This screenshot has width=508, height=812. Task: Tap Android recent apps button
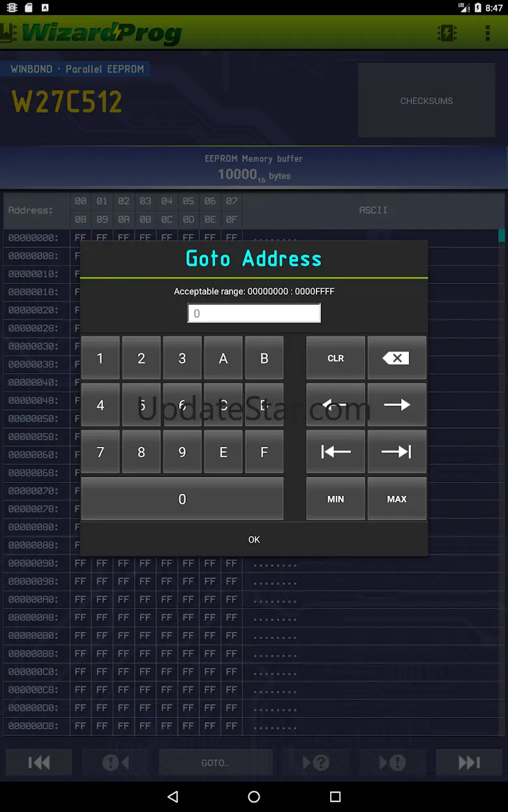335,797
